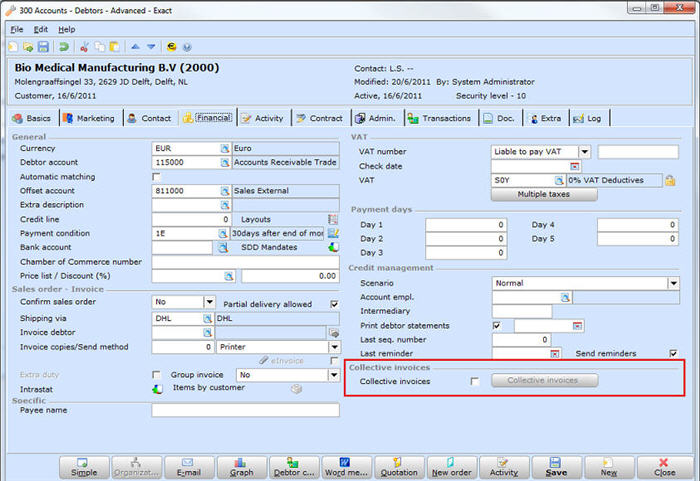Uncheck Send reminders checkbox
Viewport: 700px width, 481px height.
(x=673, y=354)
